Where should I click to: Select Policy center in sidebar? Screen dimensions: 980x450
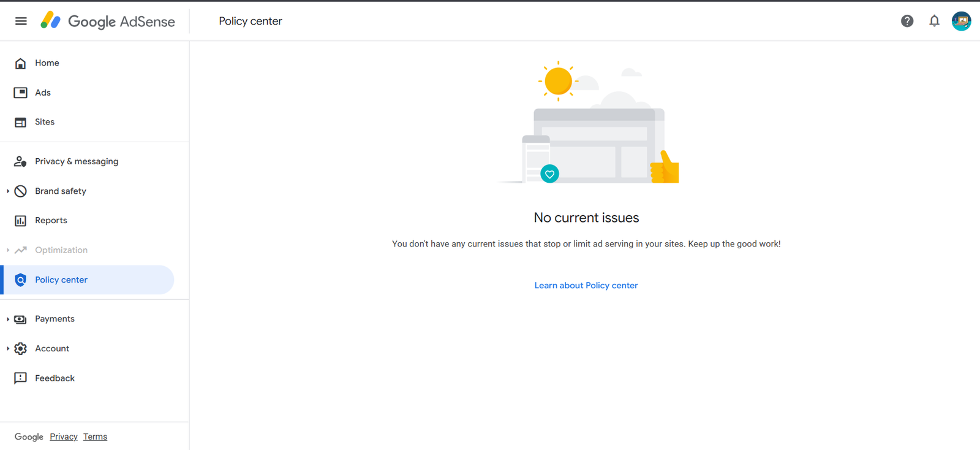[x=61, y=280]
